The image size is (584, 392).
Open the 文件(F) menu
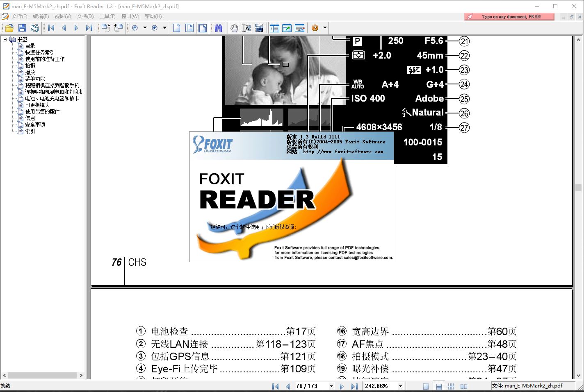19,16
